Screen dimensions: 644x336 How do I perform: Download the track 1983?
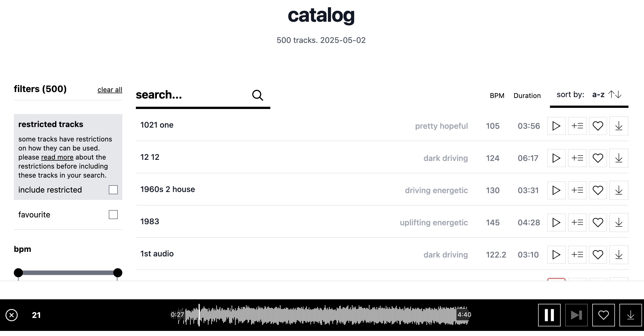point(619,222)
